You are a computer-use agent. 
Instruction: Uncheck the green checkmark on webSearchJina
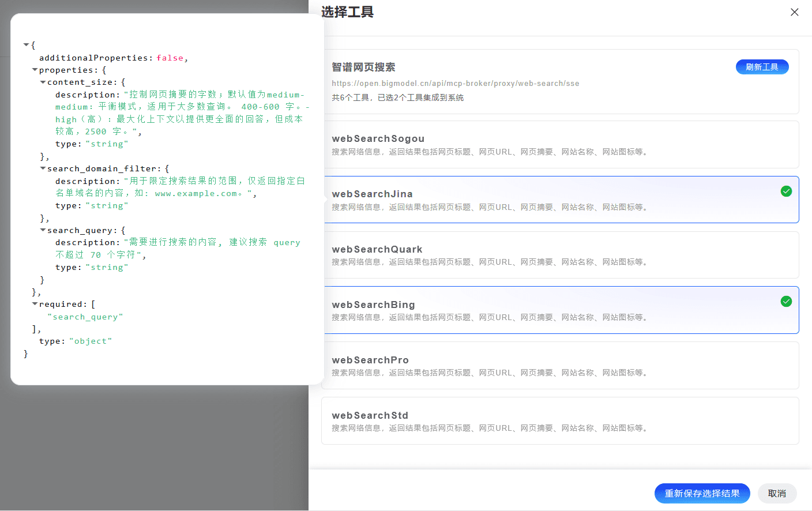785,191
